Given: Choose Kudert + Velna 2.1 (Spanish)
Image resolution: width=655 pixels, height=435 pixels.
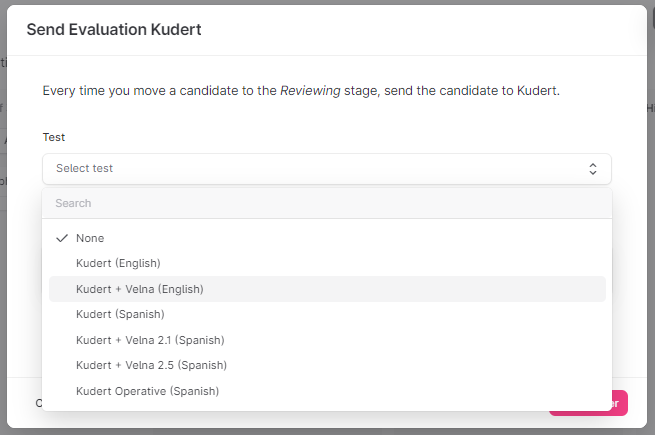Looking at the screenshot, I should pyautogui.click(x=150, y=340).
